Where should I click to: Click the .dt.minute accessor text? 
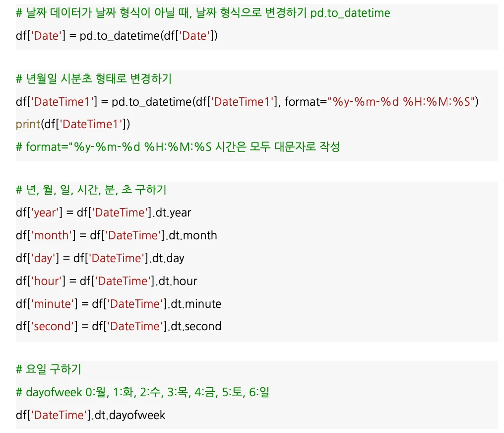[194, 303]
